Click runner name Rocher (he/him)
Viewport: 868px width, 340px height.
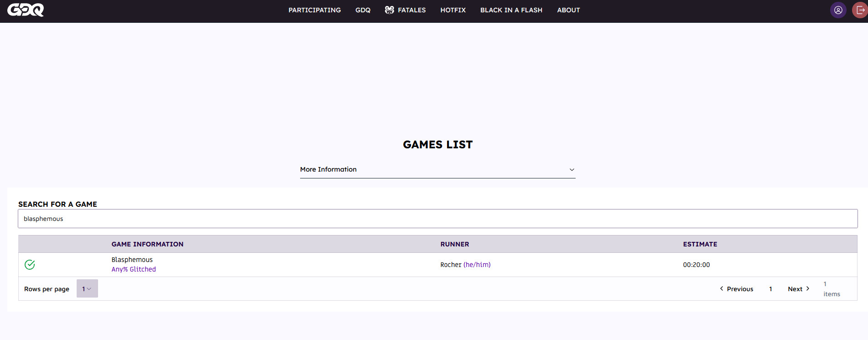click(465, 265)
